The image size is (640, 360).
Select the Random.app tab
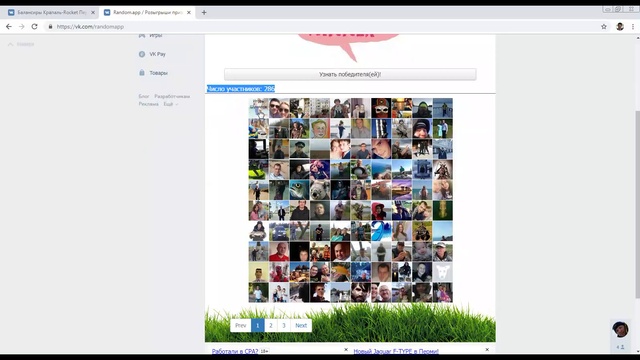(147, 12)
